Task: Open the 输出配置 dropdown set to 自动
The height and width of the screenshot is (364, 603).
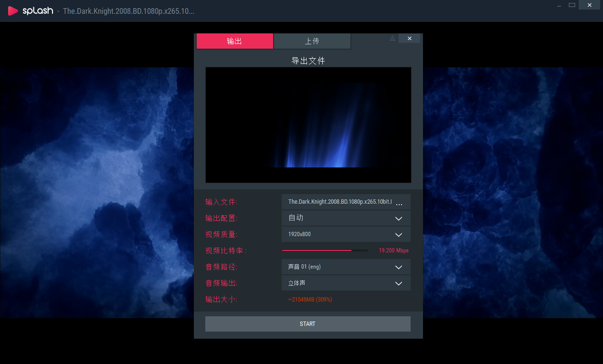Action: point(346,218)
